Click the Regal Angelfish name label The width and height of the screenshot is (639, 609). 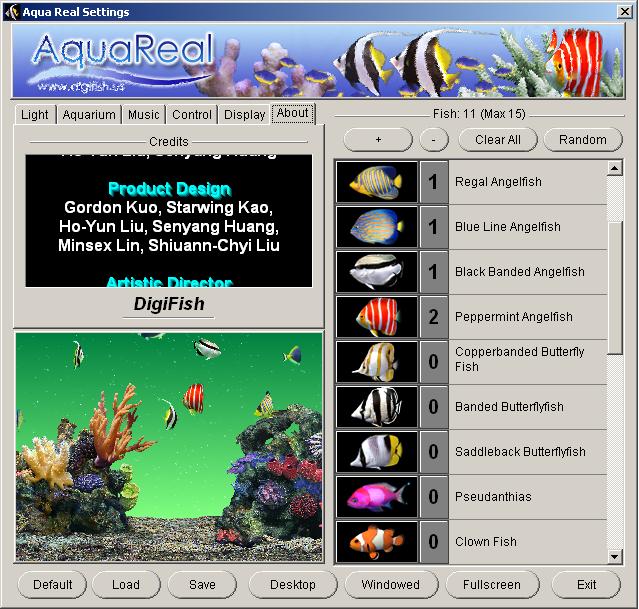tap(498, 182)
